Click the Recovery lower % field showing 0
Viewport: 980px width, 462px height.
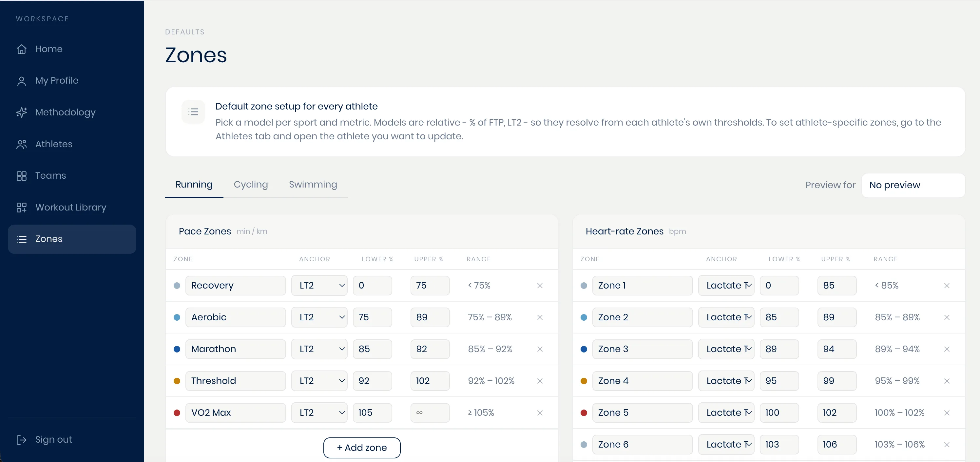coord(372,285)
